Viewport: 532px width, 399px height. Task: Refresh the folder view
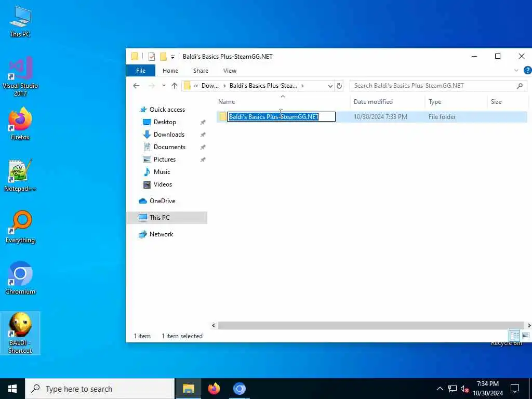coord(339,86)
